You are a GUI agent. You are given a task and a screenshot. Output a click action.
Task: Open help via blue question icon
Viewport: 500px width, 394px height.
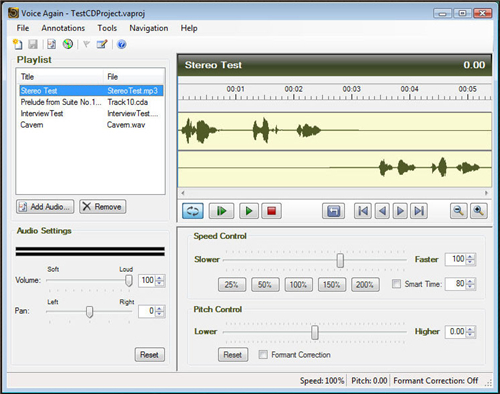(x=122, y=44)
